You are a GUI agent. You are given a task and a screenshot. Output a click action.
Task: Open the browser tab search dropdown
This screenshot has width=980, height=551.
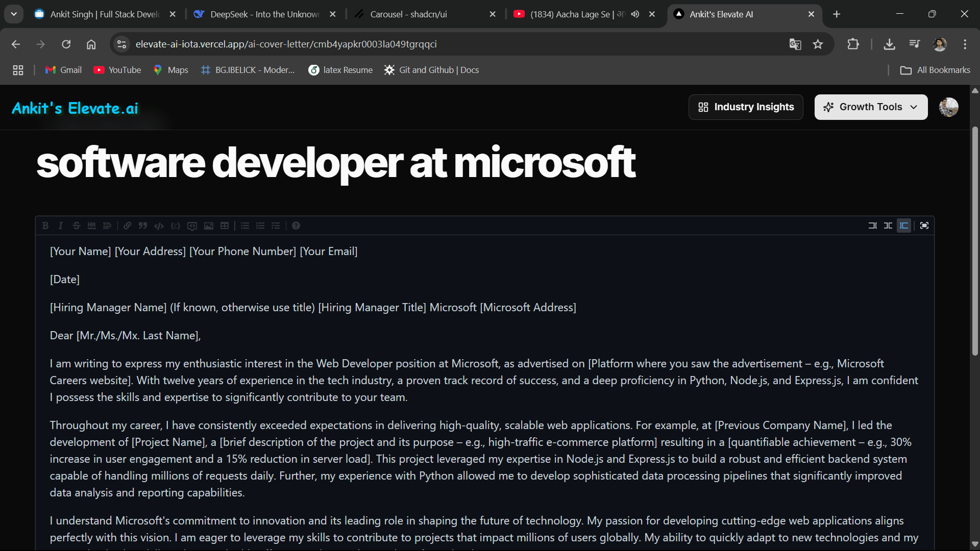pyautogui.click(x=14, y=14)
